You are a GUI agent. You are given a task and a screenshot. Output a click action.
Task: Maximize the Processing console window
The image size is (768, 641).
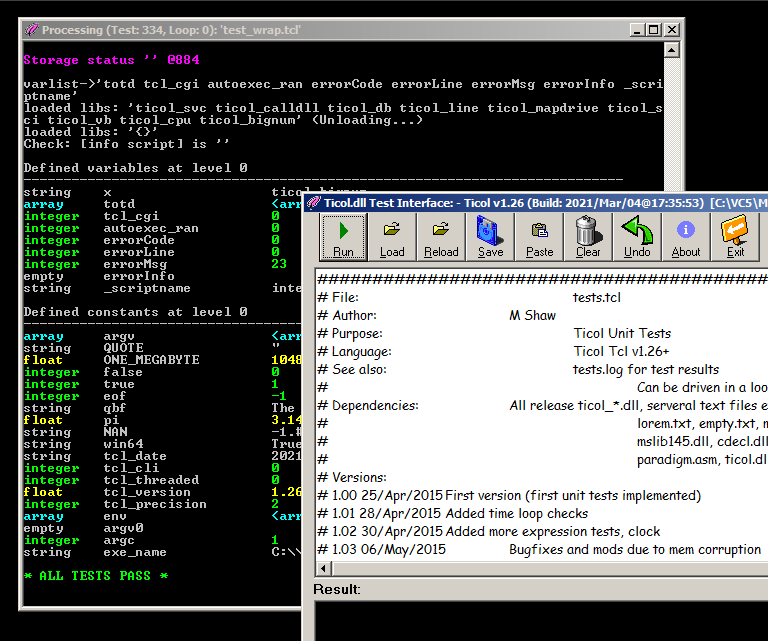653,30
